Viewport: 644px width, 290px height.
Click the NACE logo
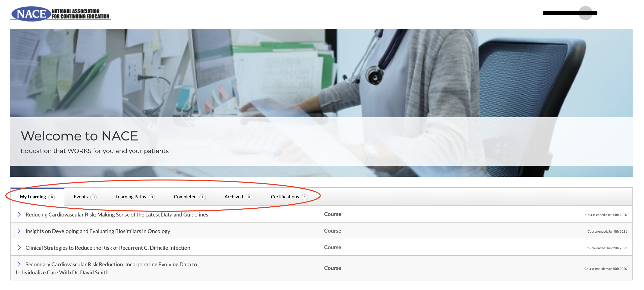(x=60, y=14)
